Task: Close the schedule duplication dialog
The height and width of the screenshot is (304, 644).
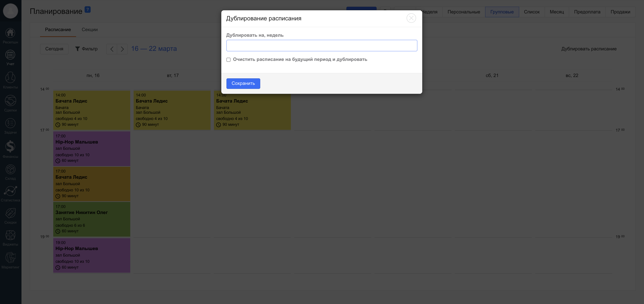Action: point(411,18)
